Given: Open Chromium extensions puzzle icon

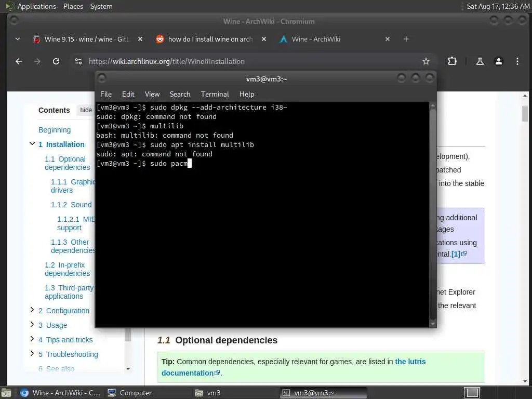Looking at the screenshot, I should [452, 61].
